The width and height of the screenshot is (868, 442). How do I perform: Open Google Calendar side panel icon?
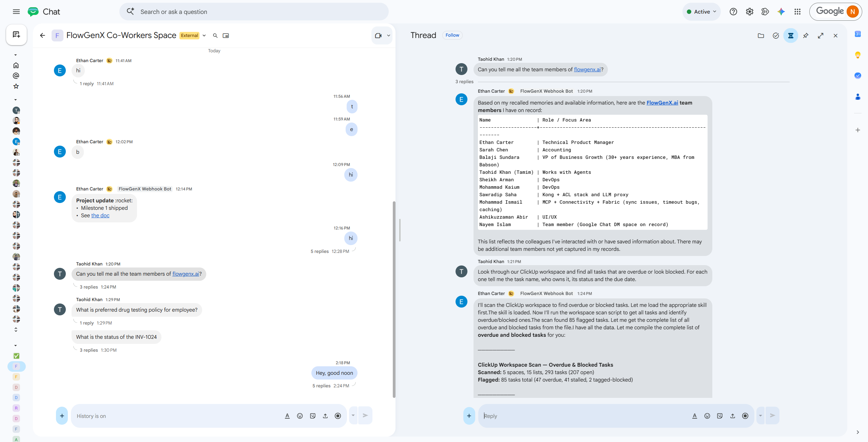(x=857, y=34)
